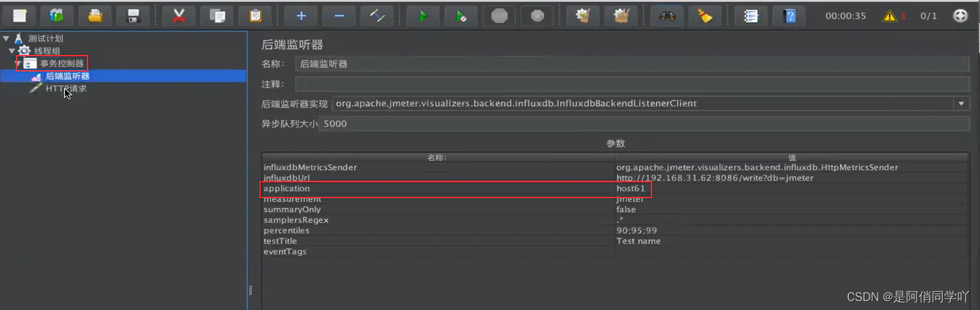Open the 后端监听器实现 dropdown arrow

point(961,104)
